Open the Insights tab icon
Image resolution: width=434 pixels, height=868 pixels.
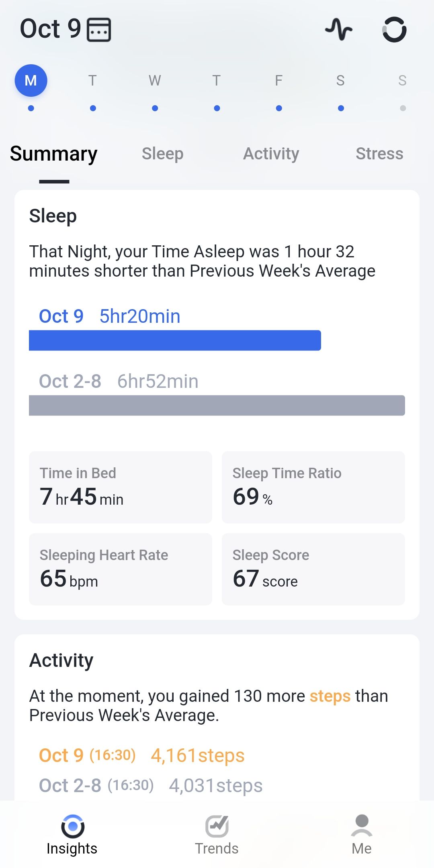72,826
